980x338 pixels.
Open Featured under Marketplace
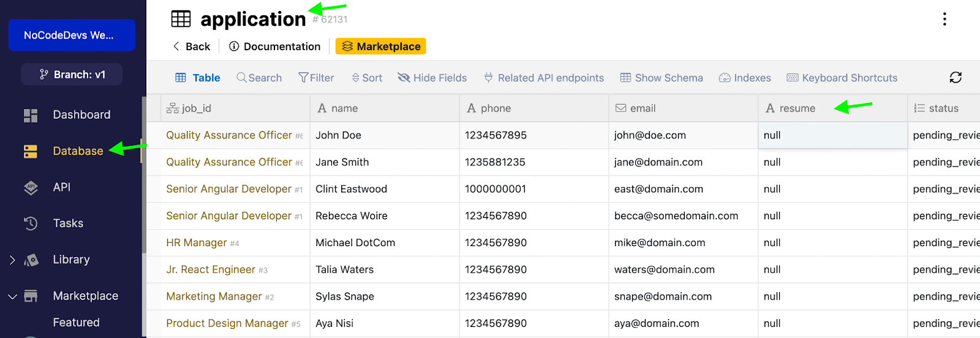[x=76, y=323]
